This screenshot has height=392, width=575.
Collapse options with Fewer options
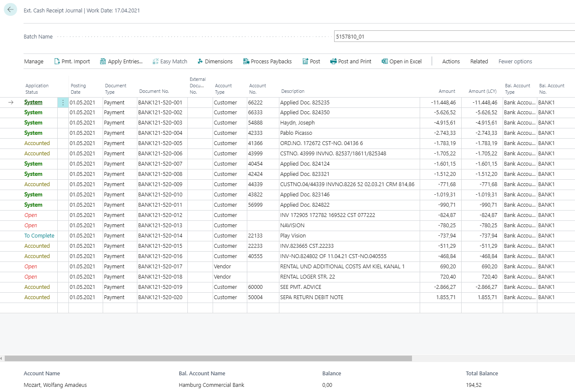tap(515, 61)
